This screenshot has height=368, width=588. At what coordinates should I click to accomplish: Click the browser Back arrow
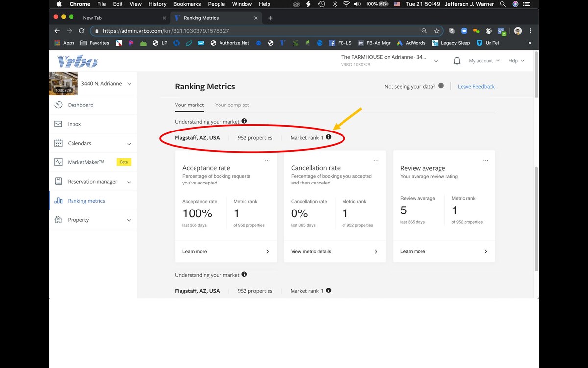(57, 31)
